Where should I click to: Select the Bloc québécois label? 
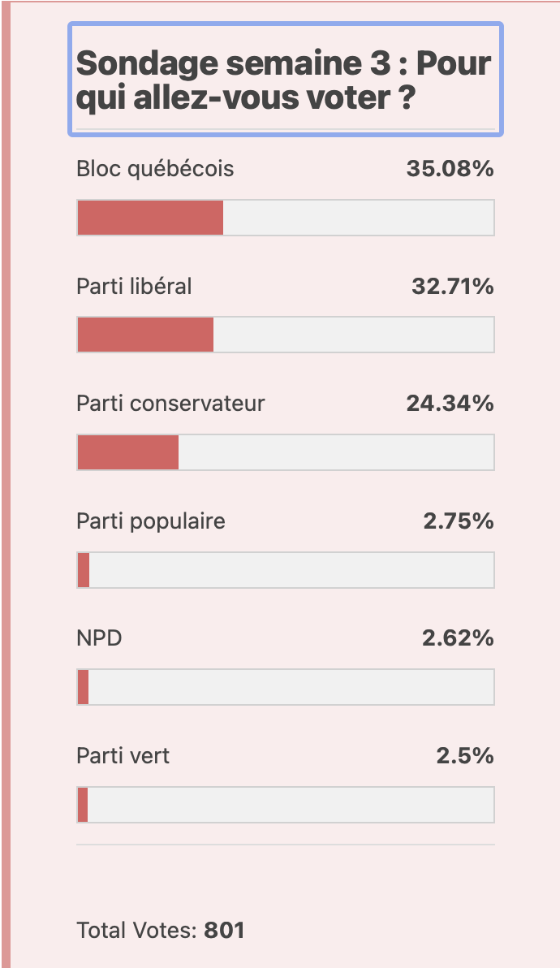click(155, 169)
